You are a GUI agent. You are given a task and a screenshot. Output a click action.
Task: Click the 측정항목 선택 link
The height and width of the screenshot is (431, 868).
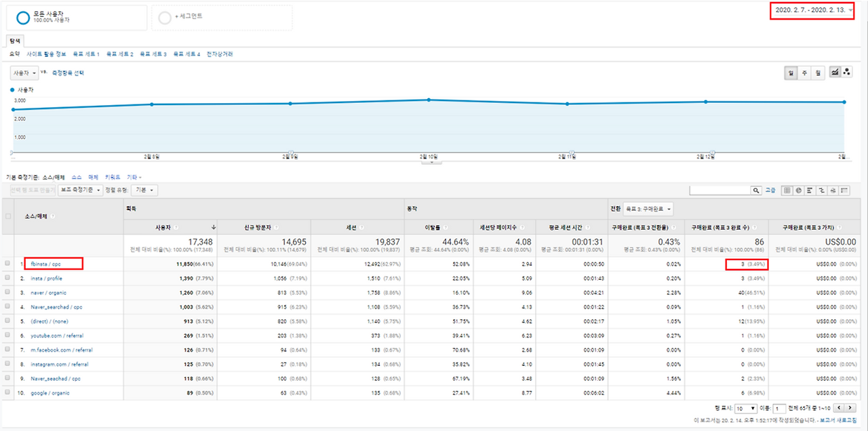68,73
